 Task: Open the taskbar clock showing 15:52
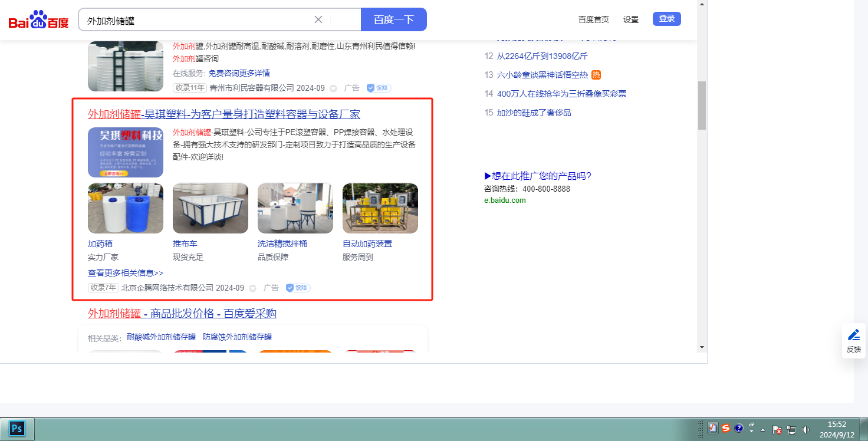click(x=837, y=429)
